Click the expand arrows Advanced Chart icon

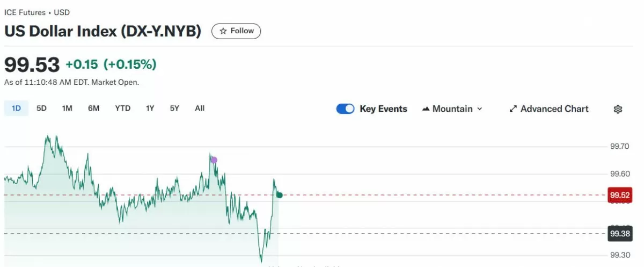tap(513, 109)
